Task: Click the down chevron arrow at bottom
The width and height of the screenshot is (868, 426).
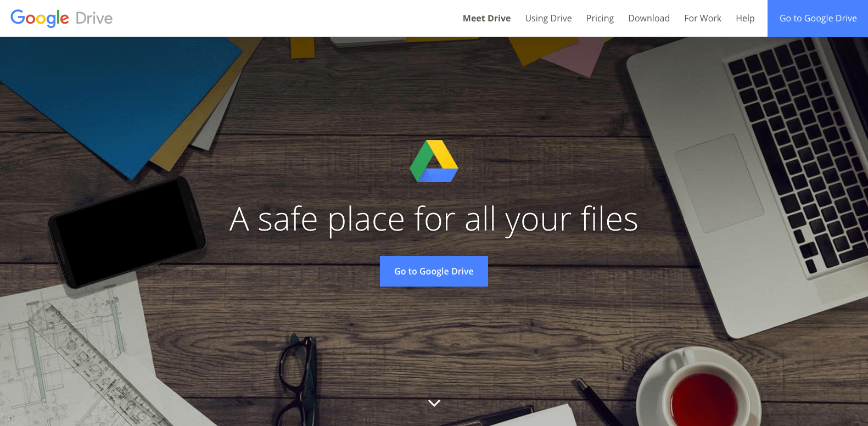Action: pyautogui.click(x=434, y=403)
